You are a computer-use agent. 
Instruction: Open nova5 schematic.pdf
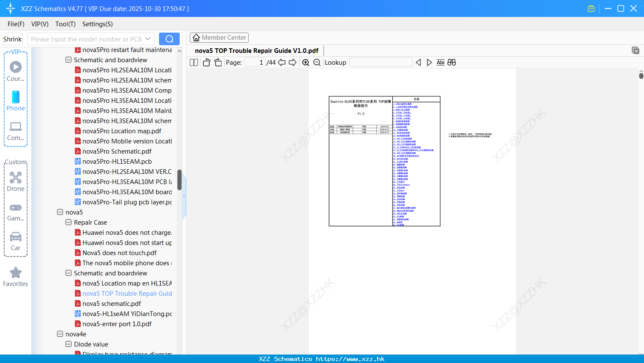point(108,303)
